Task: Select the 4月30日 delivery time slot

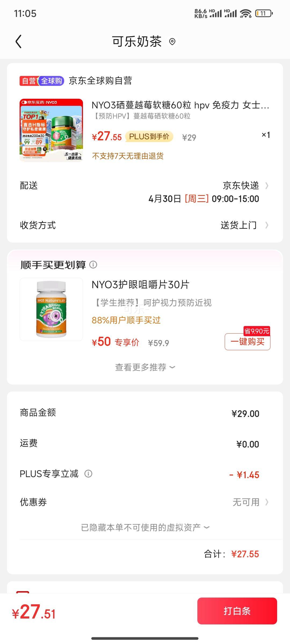Action: point(204,199)
